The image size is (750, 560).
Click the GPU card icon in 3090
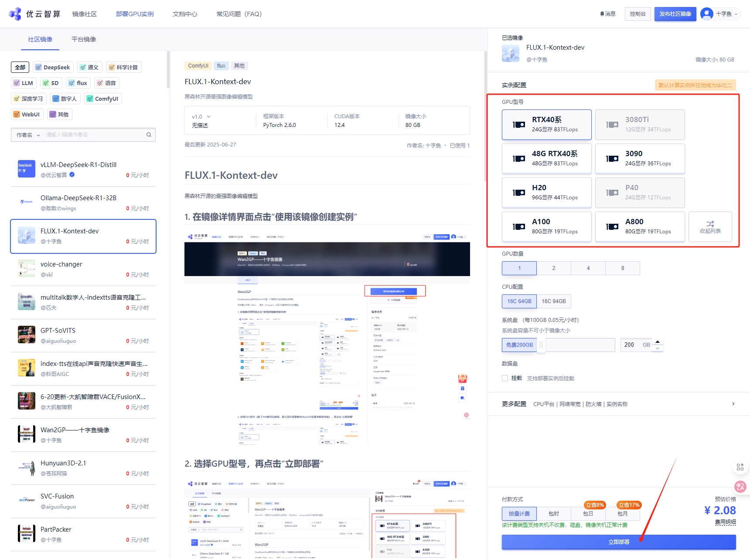click(612, 159)
